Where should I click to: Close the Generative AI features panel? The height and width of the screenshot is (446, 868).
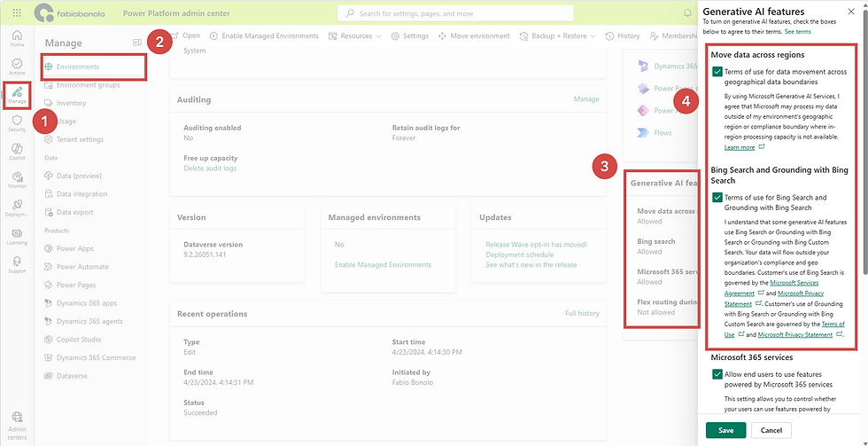click(851, 12)
